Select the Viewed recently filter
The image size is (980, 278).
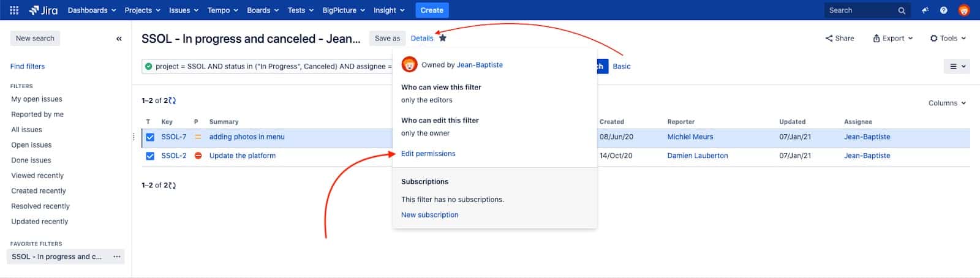coord(37,176)
